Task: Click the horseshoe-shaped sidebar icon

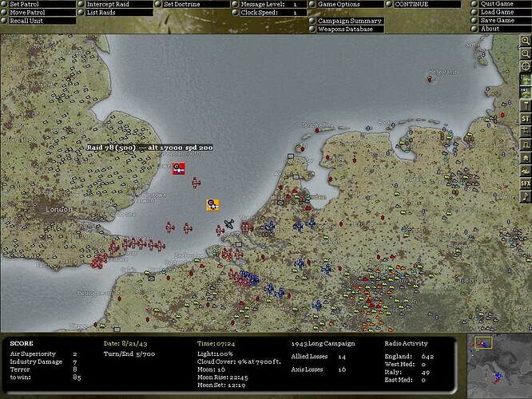Action: pos(526,144)
